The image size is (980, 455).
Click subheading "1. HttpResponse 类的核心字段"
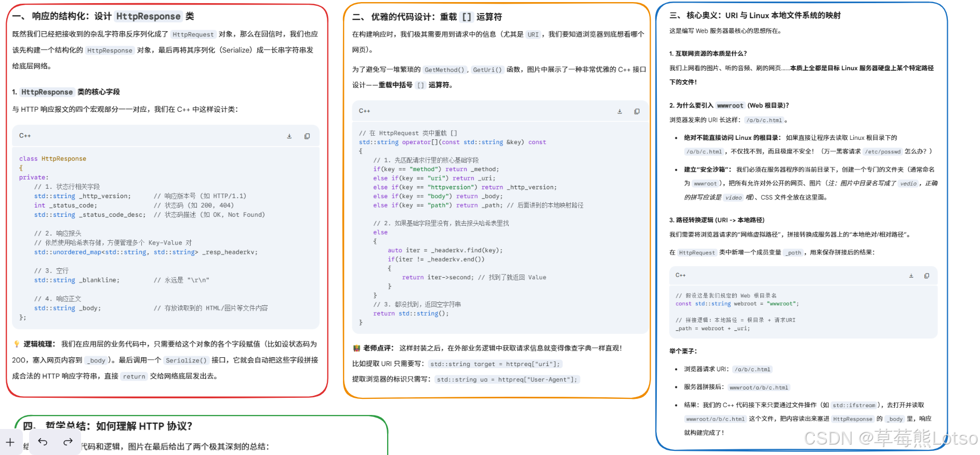[66, 92]
